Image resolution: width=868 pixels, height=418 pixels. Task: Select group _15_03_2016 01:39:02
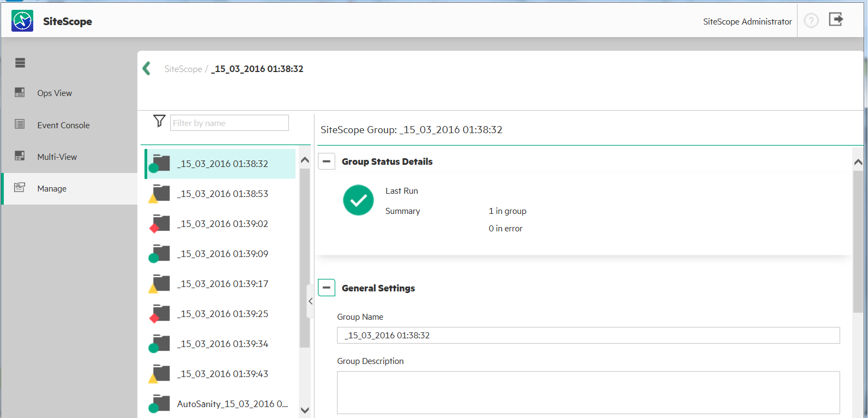220,224
